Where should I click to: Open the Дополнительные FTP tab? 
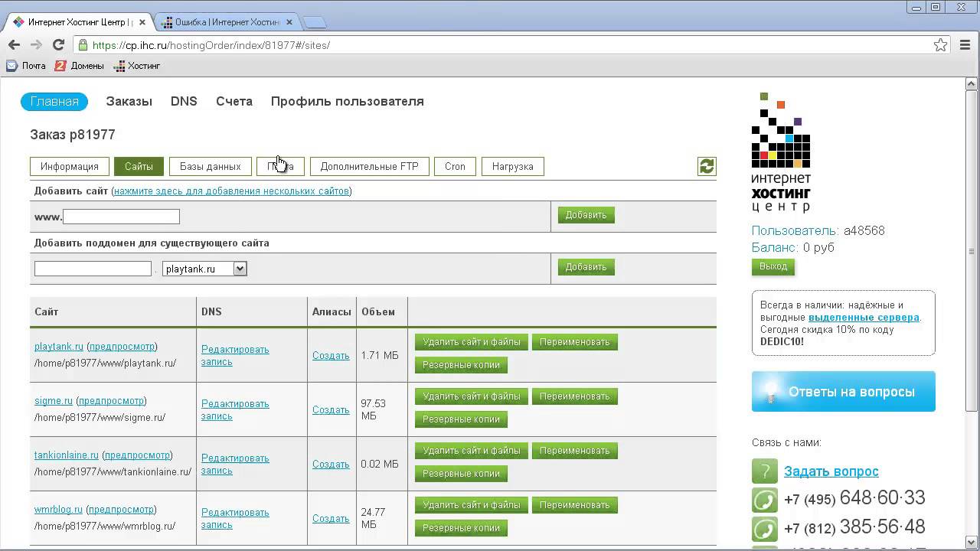[x=369, y=166]
